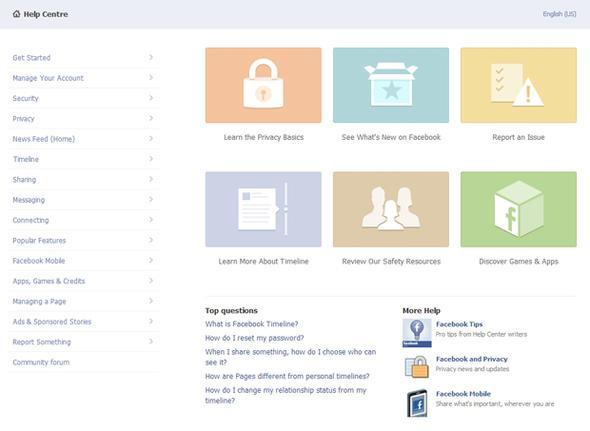Screen dimensions: 590x431
Task: Click Review Our Safety Resources caption
Action: [x=391, y=261]
